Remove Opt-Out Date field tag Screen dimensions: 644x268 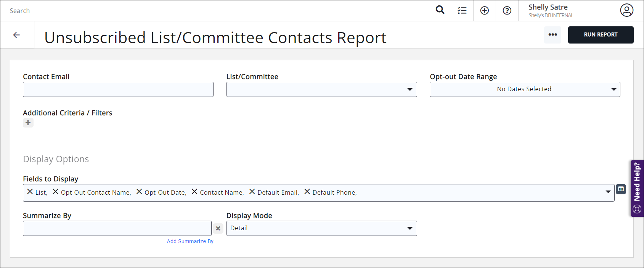139,192
